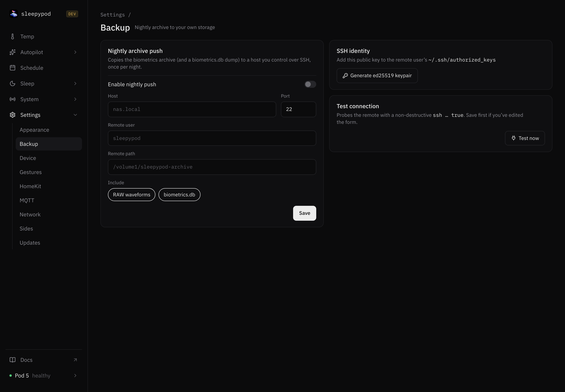Toggle biometrics.db include chip
This screenshot has height=392, width=565.
click(180, 194)
